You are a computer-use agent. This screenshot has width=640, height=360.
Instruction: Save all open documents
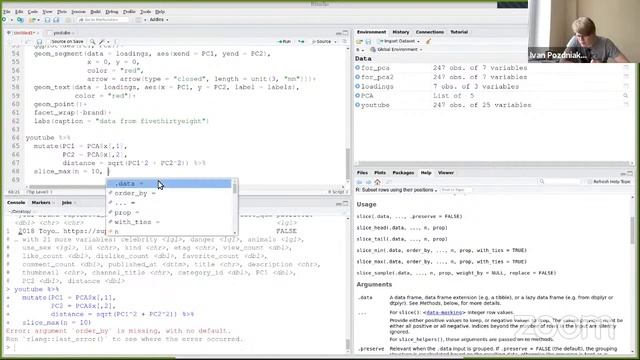(x=56, y=20)
